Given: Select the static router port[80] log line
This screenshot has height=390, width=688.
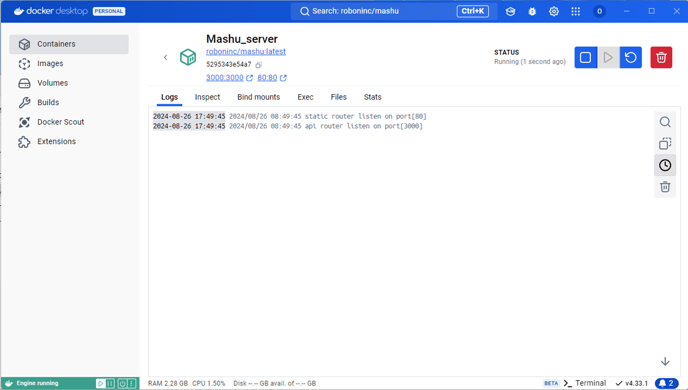Looking at the screenshot, I should tap(290, 116).
